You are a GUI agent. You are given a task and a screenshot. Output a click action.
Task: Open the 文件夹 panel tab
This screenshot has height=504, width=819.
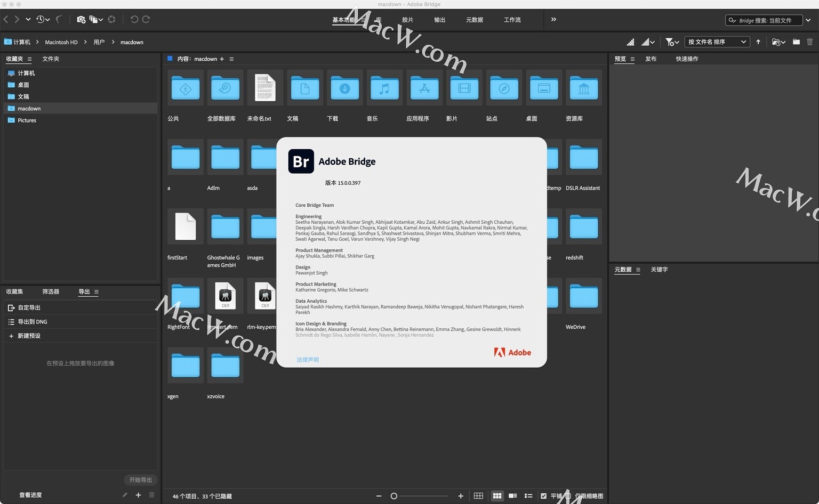tap(51, 59)
